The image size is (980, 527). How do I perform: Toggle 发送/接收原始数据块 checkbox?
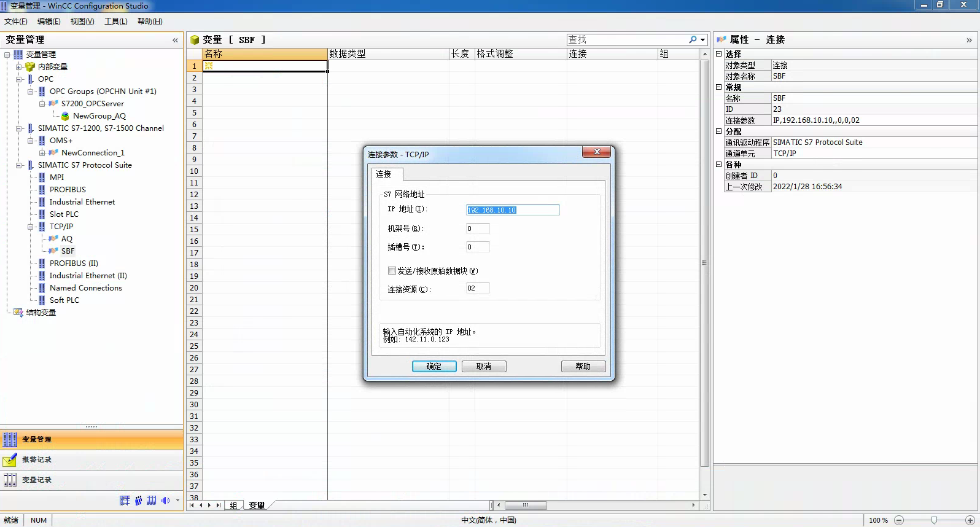[x=392, y=271]
